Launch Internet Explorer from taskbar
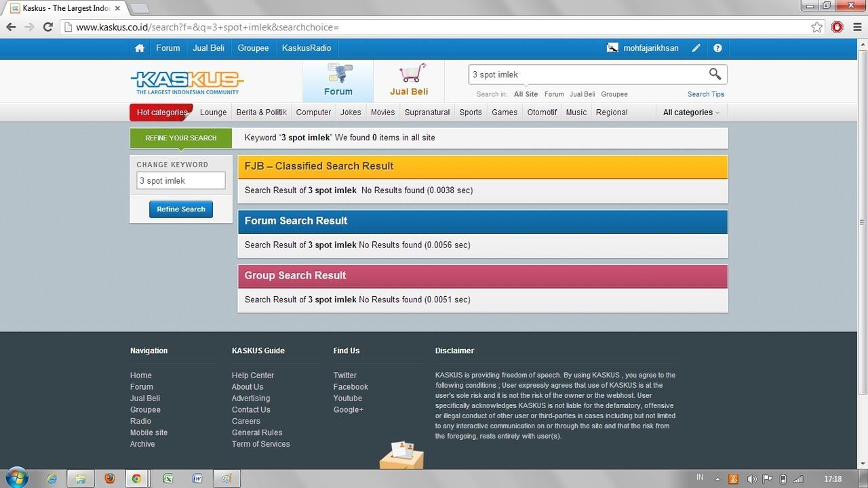 tap(52, 478)
